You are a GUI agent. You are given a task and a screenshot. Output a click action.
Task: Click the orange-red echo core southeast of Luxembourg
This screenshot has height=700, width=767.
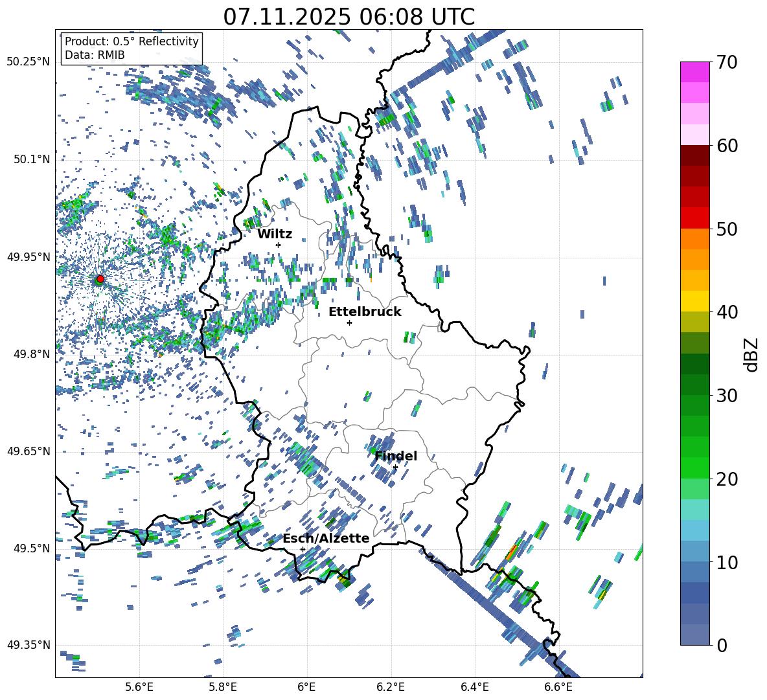(x=512, y=552)
